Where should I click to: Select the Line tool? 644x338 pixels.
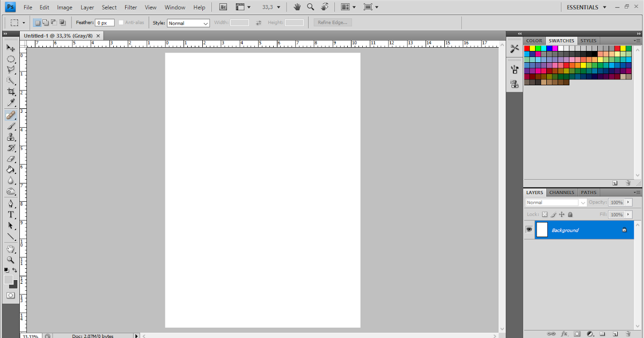pos(10,237)
